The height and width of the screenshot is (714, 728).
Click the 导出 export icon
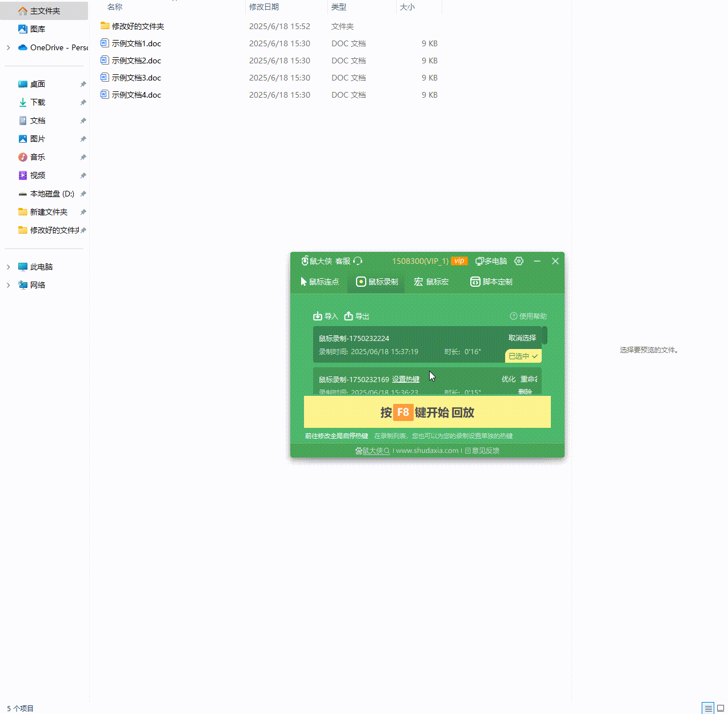coord(349,316)
